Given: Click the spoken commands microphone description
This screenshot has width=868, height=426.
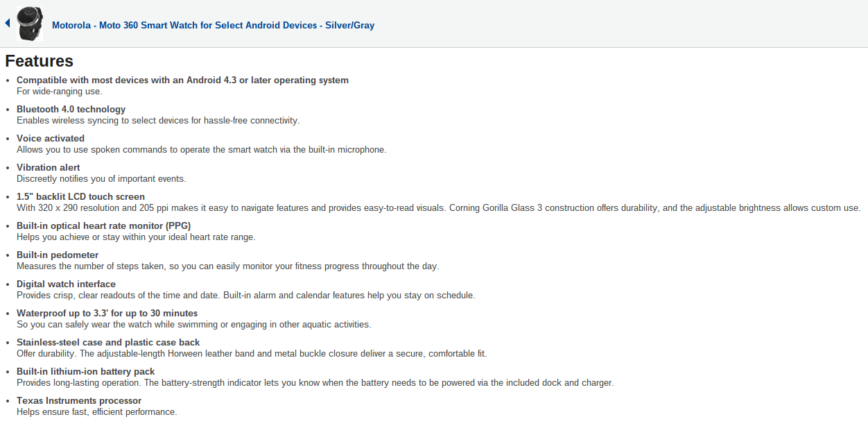Looking at the screenshot, I should pos(201,149).
